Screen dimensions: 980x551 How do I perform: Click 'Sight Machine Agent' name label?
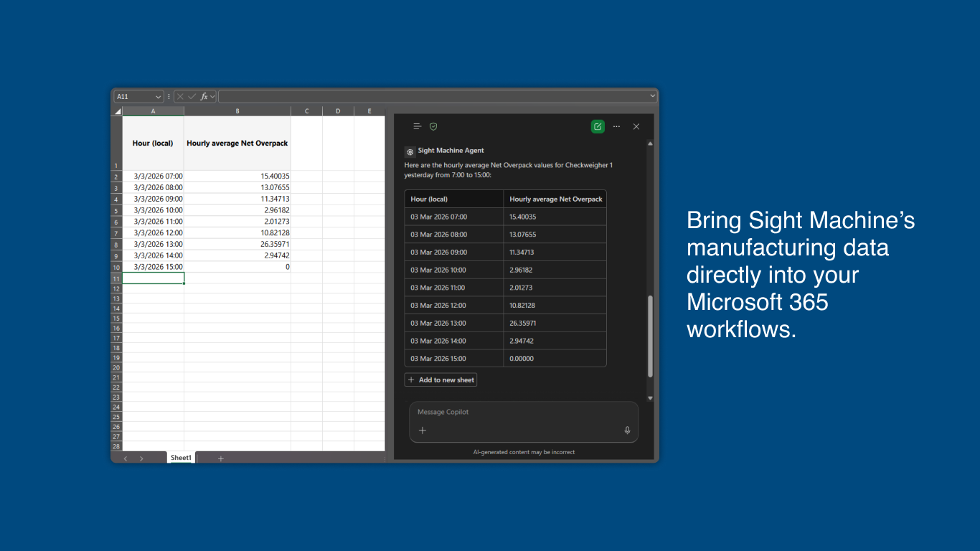pyautogui.click(x=451, y=151)
